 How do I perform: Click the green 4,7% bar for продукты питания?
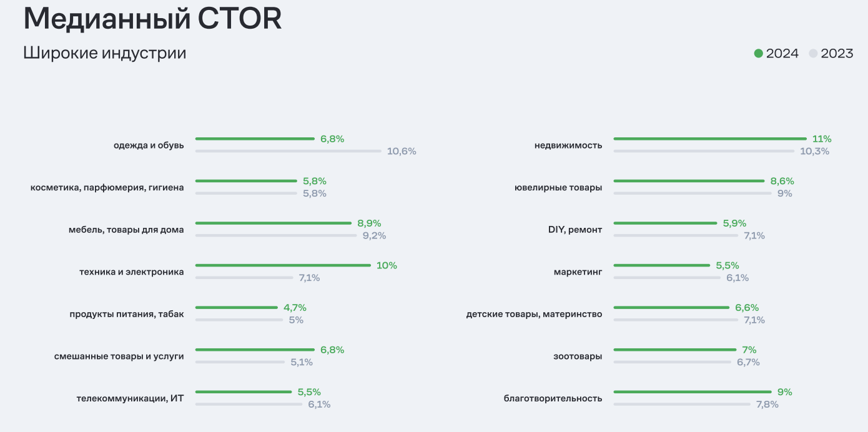pos(237,307)
